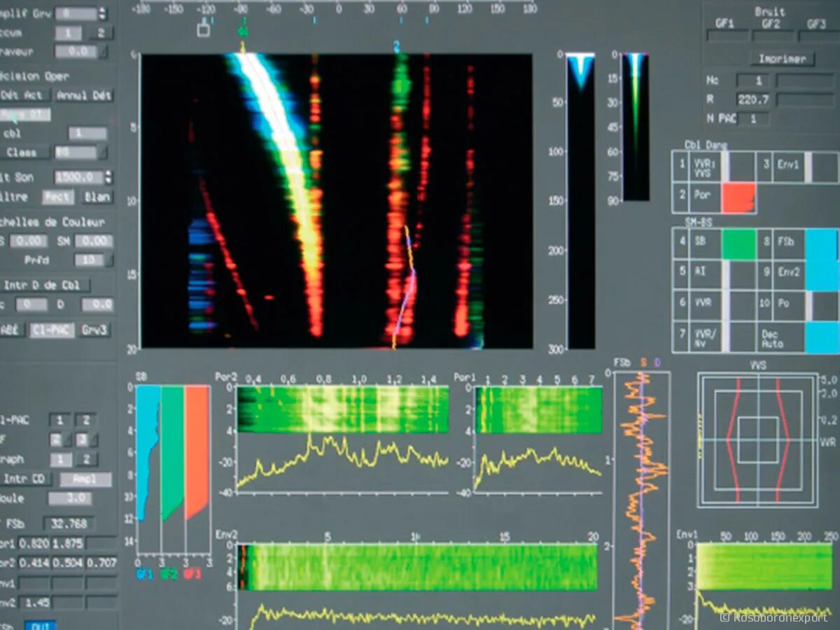Viewport: 840px width, 630px height.
Task: Select Graph option 2
Action: coord(86,459)
